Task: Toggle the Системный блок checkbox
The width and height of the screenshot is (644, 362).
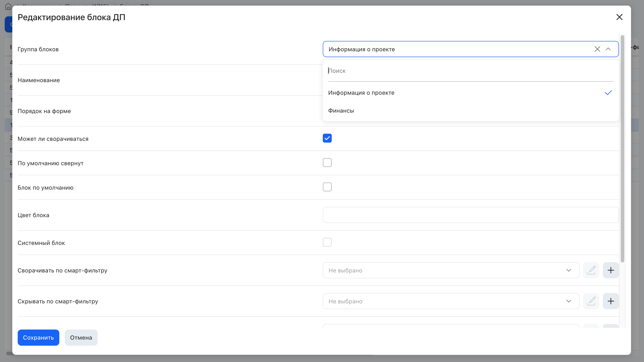Action: 327,242
